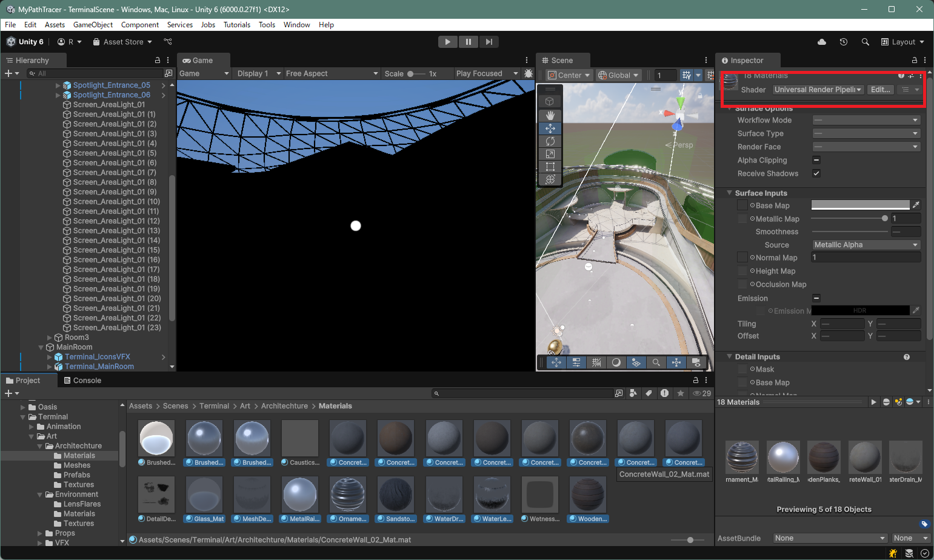
Task: Open the Shader dropdown showing Universal Render Pipeline
Action: tap(818, 89)
